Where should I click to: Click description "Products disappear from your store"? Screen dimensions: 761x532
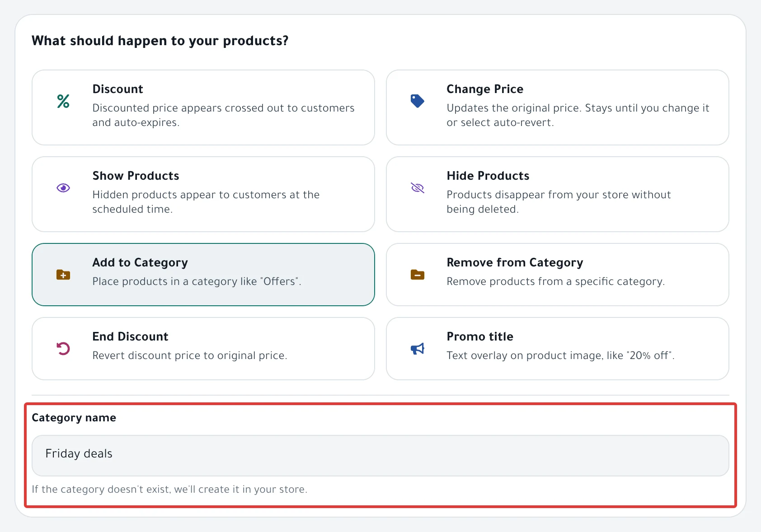click(x=559, y=202)
